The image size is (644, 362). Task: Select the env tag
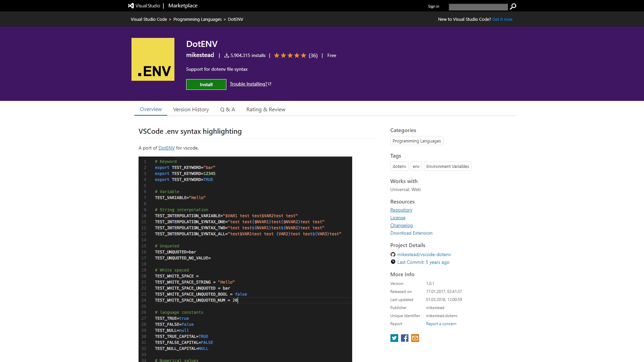[416, 166]
